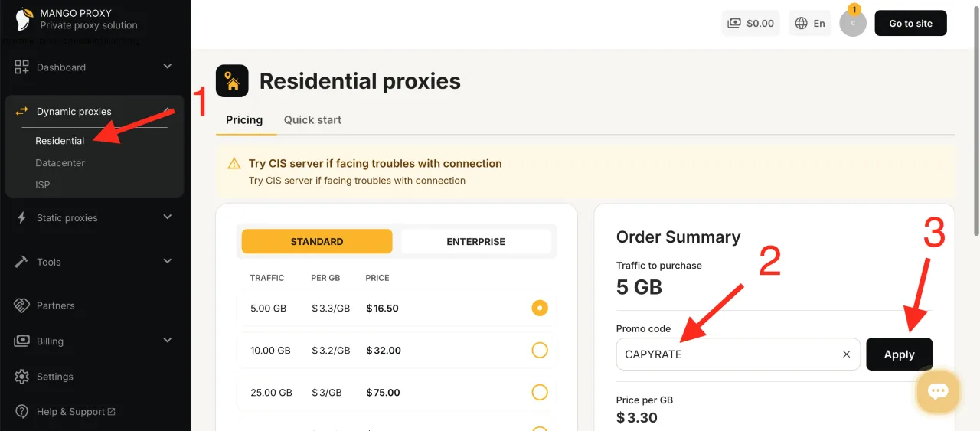Image resolution: width=980 pixels, height=431 pixels.
Task: Click the Partners handshake icon
Action: tap(22, 305)
